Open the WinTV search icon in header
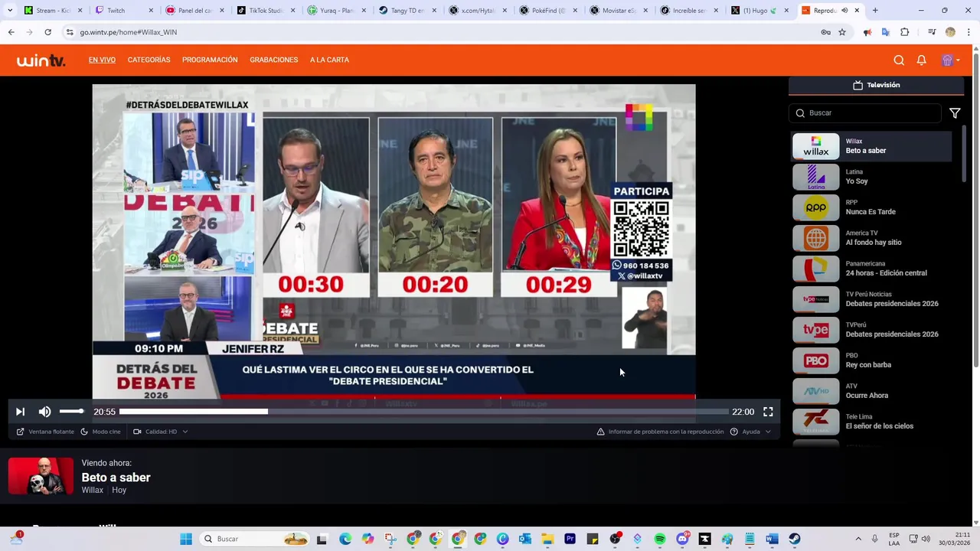Image resolution: width=980 pixels, height=551 pixels. tap(899, 60)
